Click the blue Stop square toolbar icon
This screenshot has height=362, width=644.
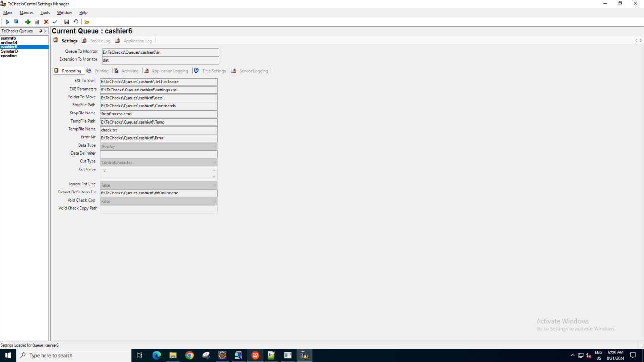pyautogui.click(x=16, y=22)
